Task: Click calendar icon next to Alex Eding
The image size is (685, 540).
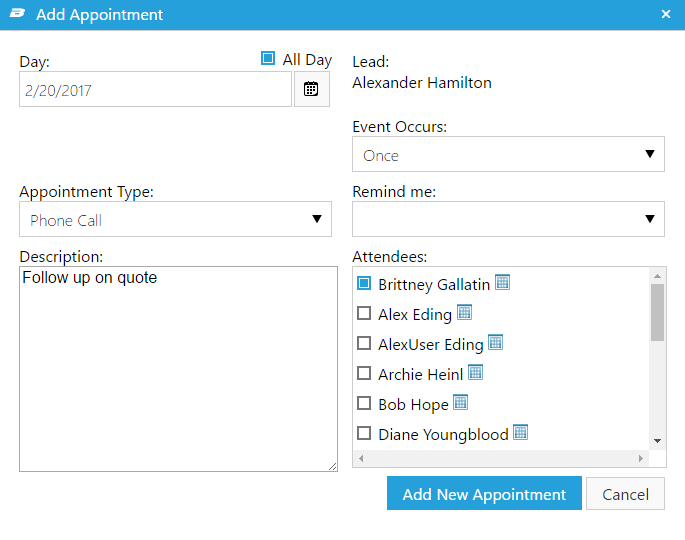Action: [464, 313]
